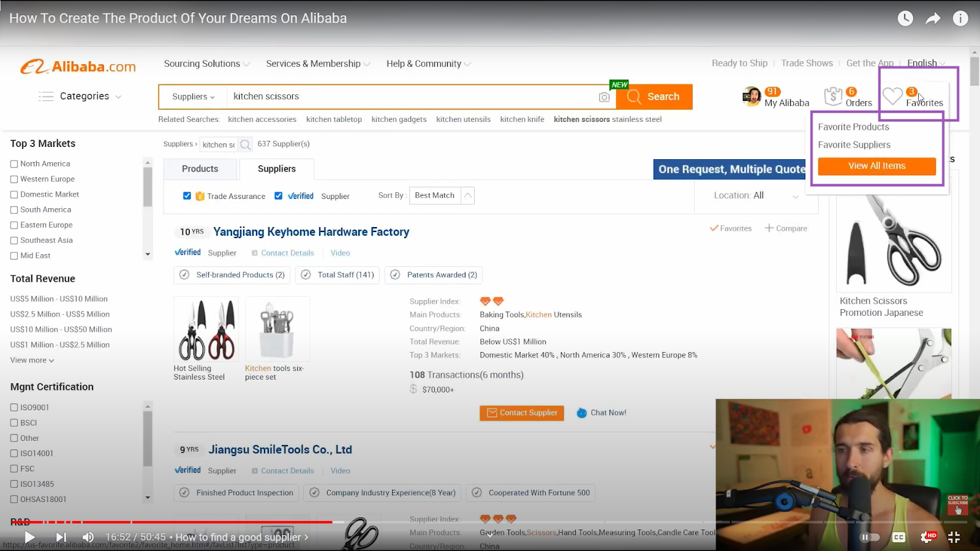Click the camera image-search icon
The image size is (980, 551).
[x=604, y=97]
